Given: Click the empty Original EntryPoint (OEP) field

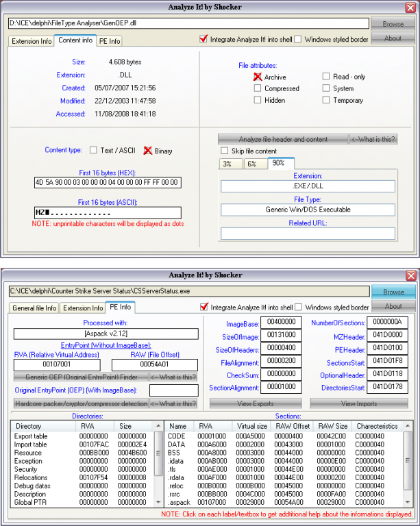Looking at the screenshot, I should pos(174,390).
